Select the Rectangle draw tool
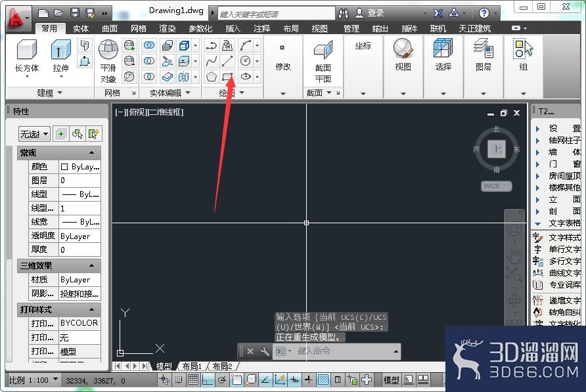Viewport: 586px width, 392px height. (227, 77)
